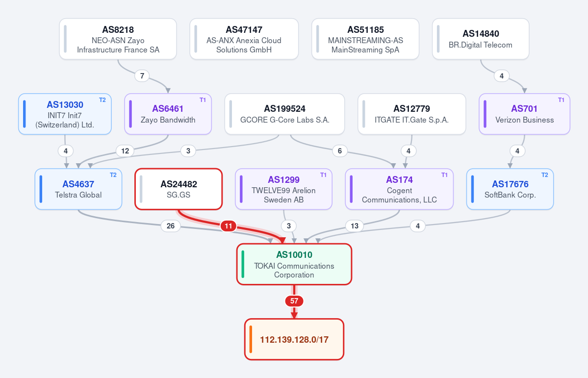Select the AS47147 Anexia Cloud node
The width and height of the screenshot is (588, 378).
[244, 39]
